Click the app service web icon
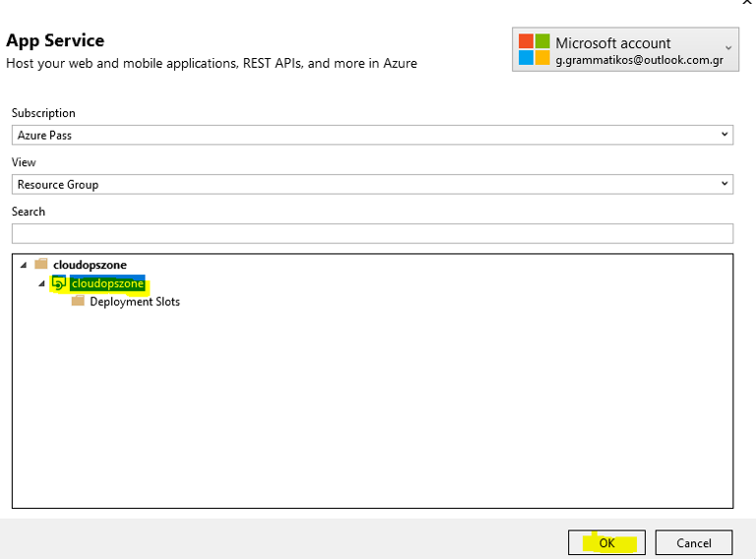Viewport: 756px width, 559px height. (58, 282)
